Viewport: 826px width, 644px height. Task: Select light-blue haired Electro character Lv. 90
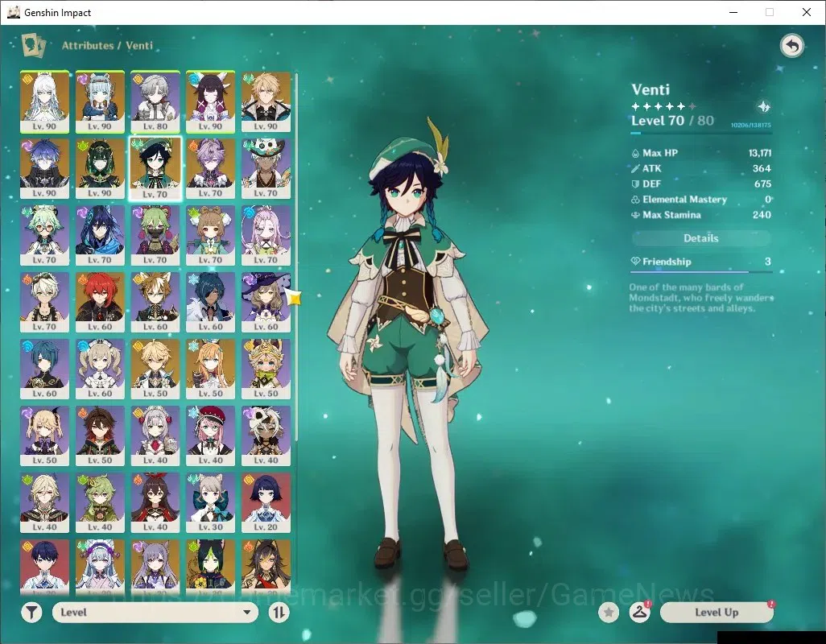[x=100, y=101]
